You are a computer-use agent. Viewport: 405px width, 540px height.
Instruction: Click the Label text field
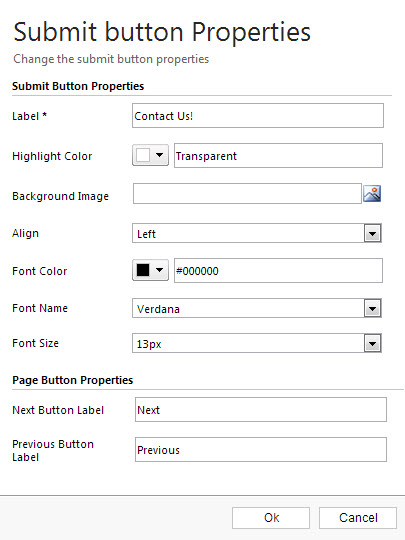pyautogui.click(x=258, y=116)
